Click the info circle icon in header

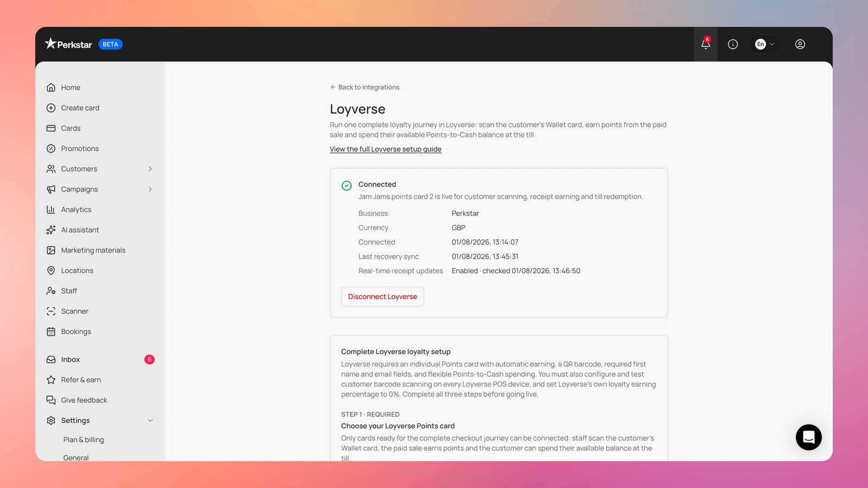733,44
